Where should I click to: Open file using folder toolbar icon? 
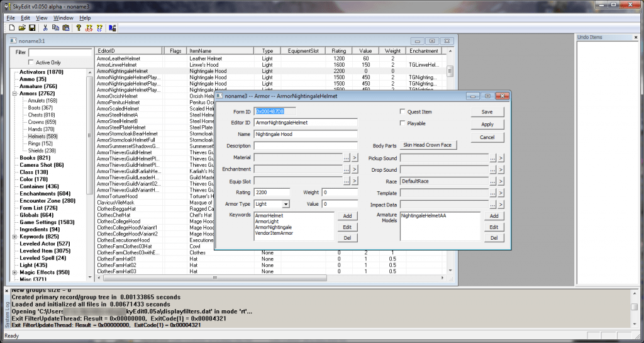tap(22, 28)
